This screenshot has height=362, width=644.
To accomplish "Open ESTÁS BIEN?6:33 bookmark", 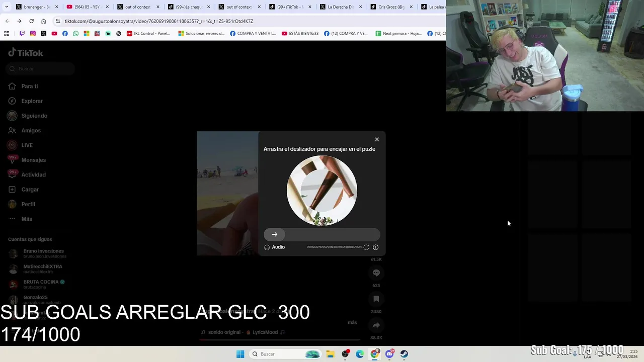I will click(300, 34).
